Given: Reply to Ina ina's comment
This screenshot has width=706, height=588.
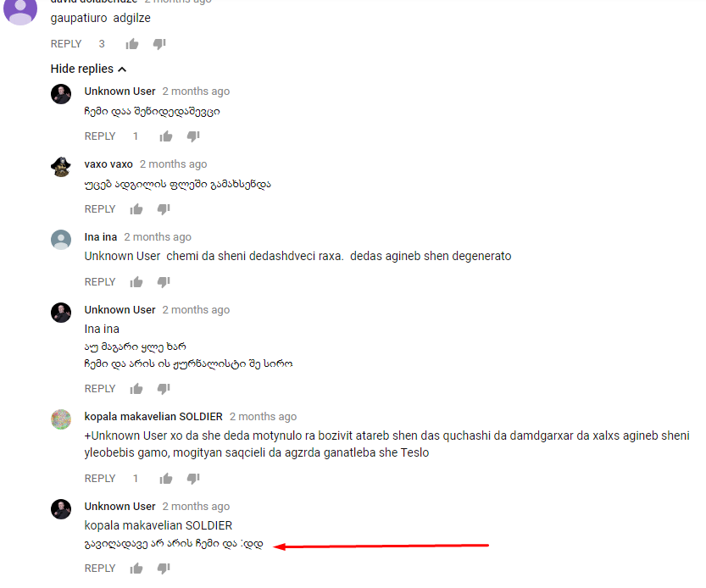Looking at the screenshot, I should [x=100, y=282].
